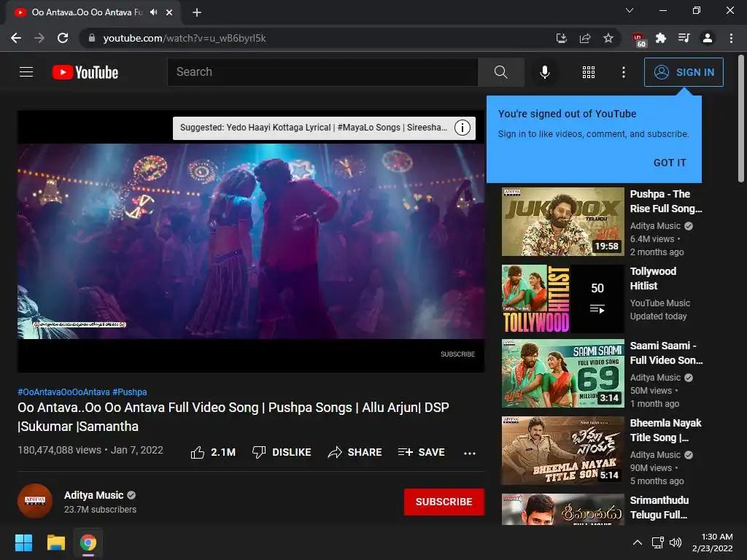Open a new tab with plus button
747x560 pixels.
[x=197, y=12]
